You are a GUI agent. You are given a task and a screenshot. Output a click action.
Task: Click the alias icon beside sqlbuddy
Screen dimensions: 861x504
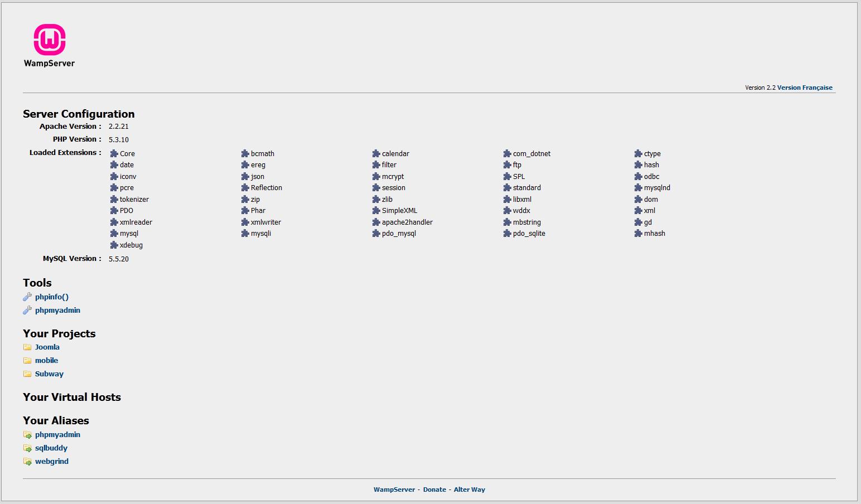coord(27,448)
